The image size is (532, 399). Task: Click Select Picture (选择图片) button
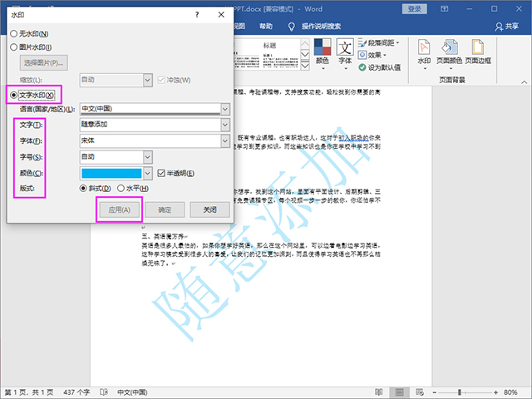click(x=44, y=63)
